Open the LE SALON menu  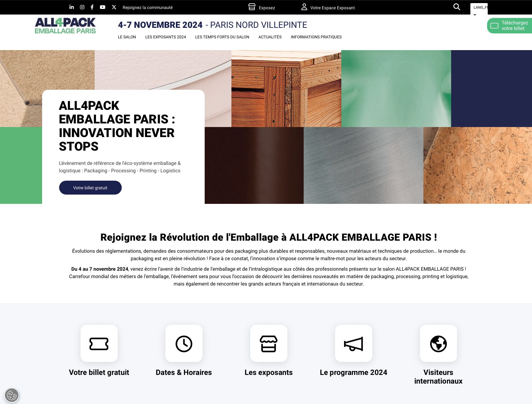coord(127,37)
